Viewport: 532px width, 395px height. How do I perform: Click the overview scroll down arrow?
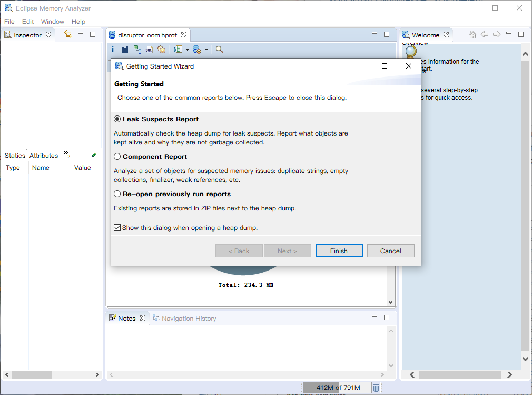pos(390,302)
